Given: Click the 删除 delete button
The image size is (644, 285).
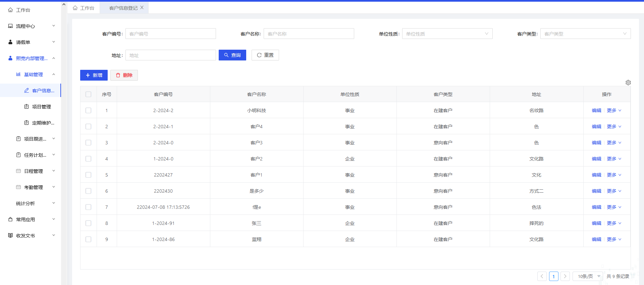Looking at the screenshot, I should (x=124, y=75).
